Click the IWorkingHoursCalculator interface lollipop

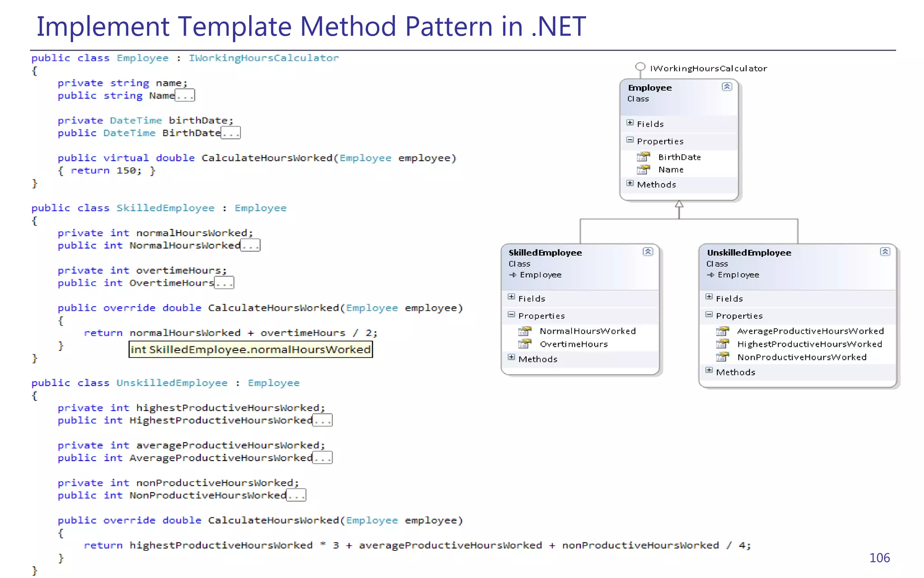pos(640,67)
